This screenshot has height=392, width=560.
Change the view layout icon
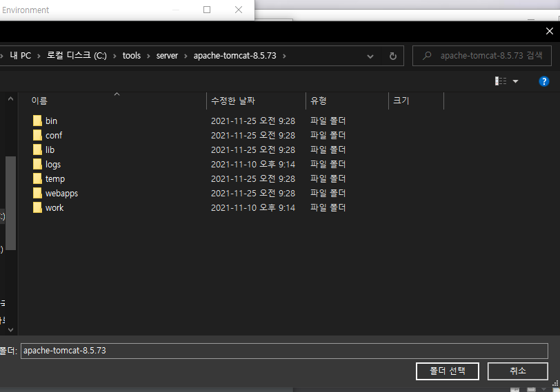point(501,81)
